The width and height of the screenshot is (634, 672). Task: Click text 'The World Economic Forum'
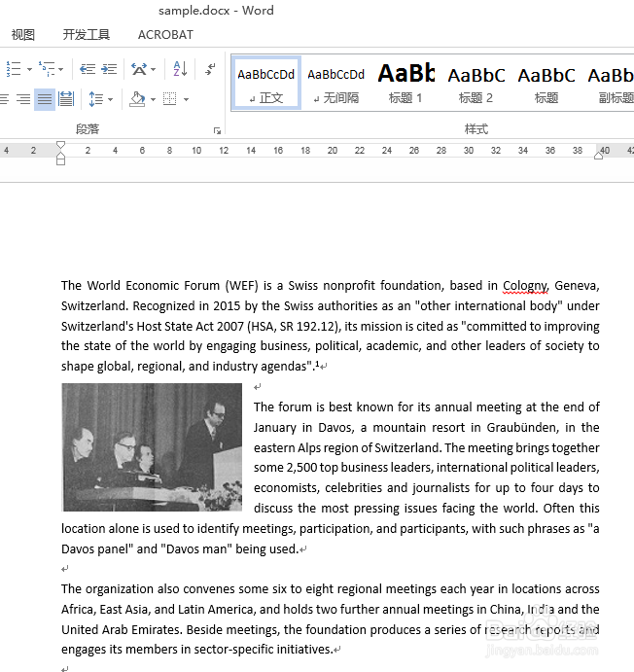click(x=140, y=285)
